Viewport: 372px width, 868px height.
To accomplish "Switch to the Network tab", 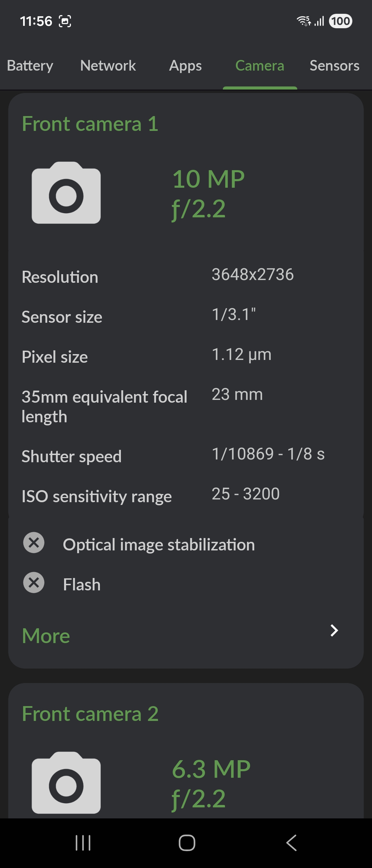I will coord(108,65).
